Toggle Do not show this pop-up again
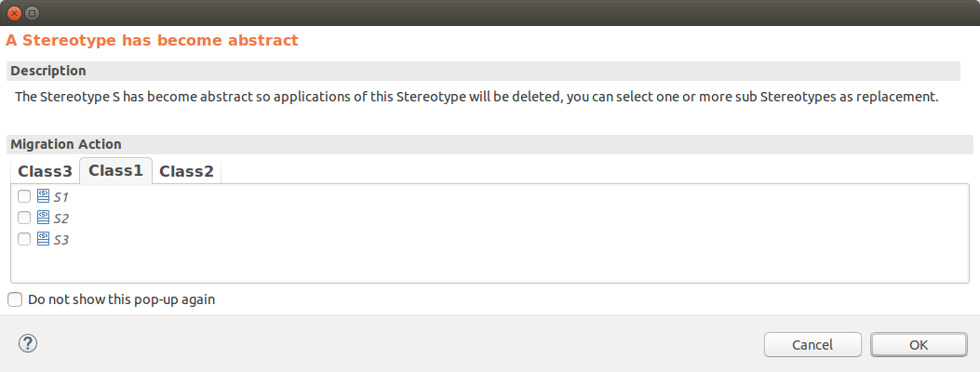 pos(14,299)
